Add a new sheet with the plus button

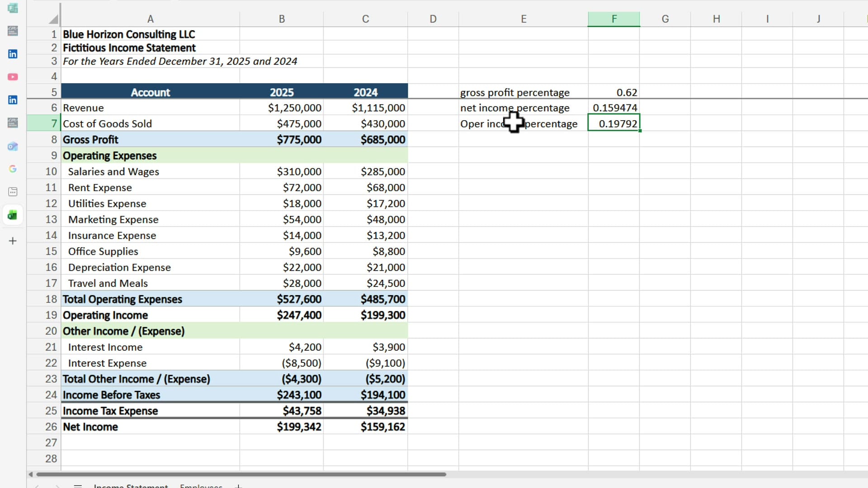coord(238,486)
